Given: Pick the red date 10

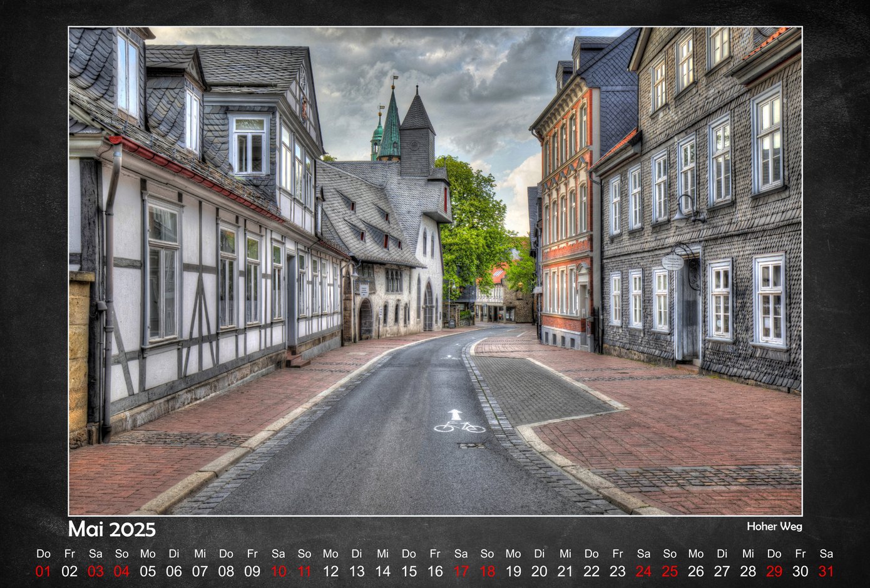Looking at the screenshot, I should tap(279, 571).
